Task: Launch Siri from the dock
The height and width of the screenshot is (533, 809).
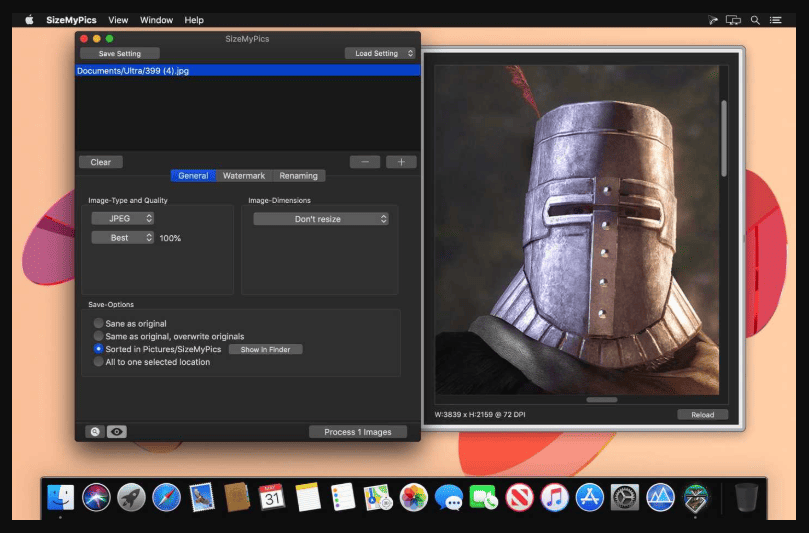Action: pyautogui.click(x=96, y=497)
